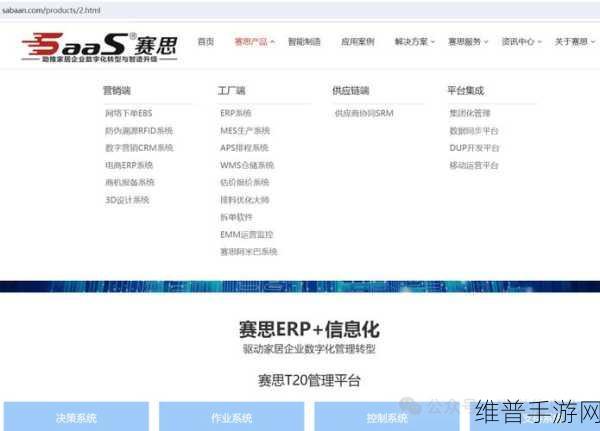Click the 供应链端 column heading
The width and height of the screenshot is (600, 431).
[351, 91]
